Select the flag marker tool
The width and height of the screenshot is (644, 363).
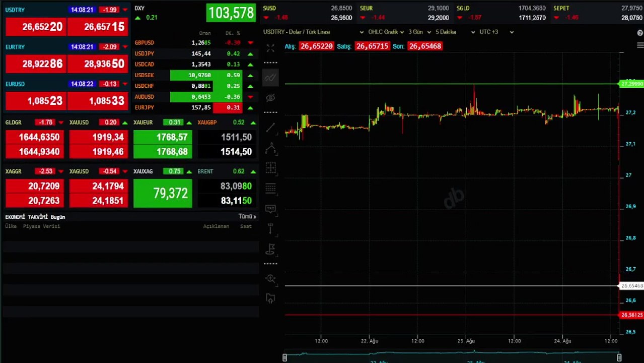[270, 249]
